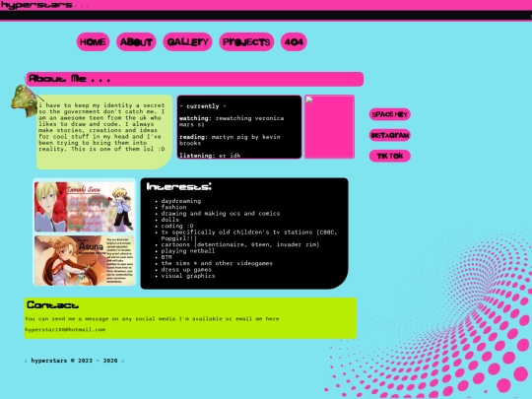Click the 'You can send me a message' line
Image resolution: width=532 pixels, height=399 pixels.
152,319
